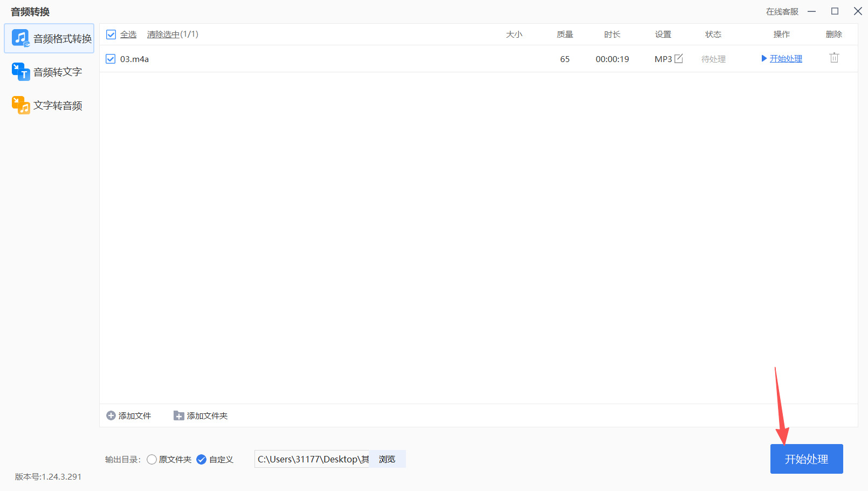Click the 删除 column header
Image resolution: width=868 pixels, height=491 pixels.
834,35
